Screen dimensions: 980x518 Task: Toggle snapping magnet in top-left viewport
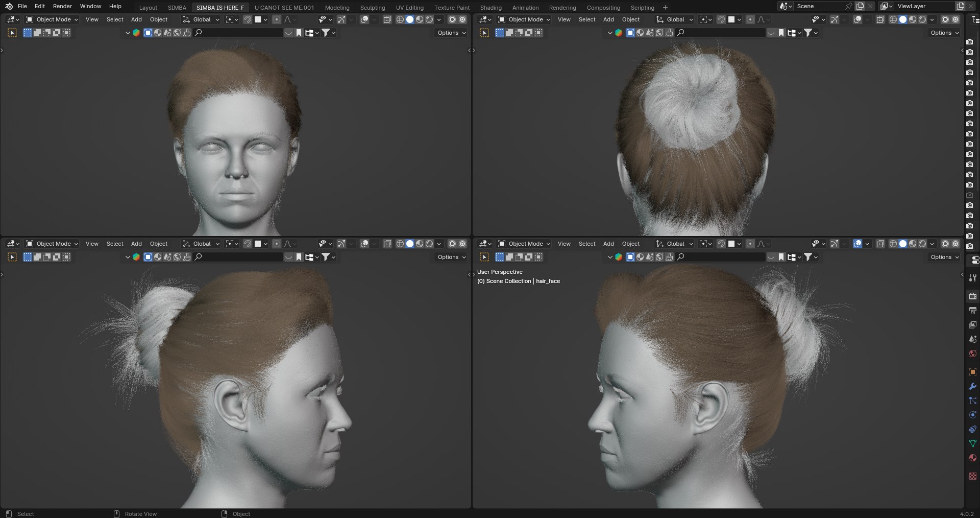click(x=248, y=19)
